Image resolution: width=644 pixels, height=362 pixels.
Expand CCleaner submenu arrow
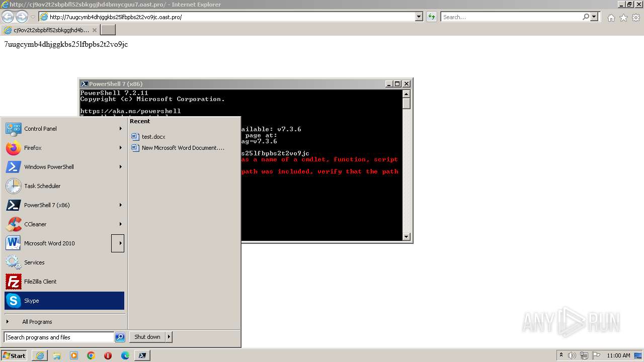point(120,224)
